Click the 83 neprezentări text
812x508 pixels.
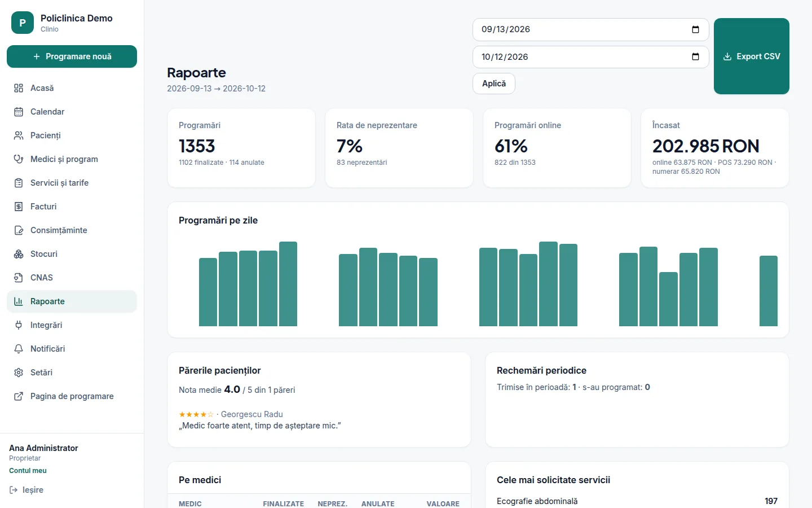[x=362, y=163]
